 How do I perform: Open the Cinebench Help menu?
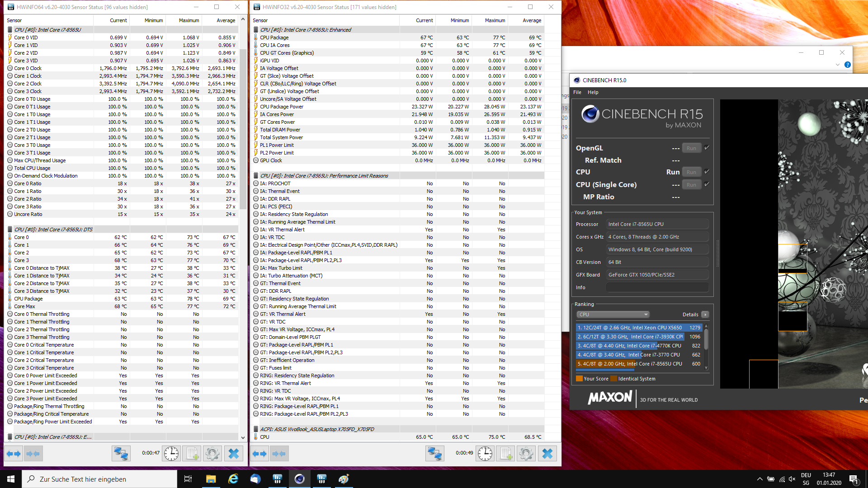593,92
